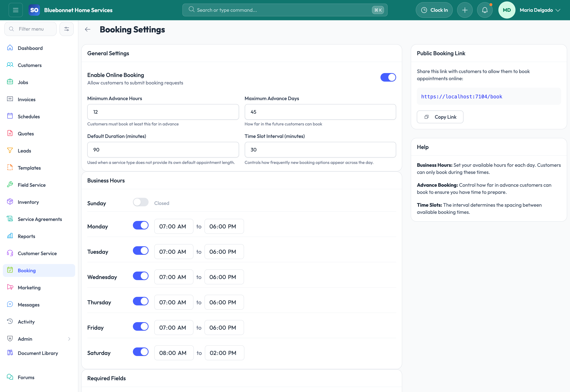570x392 pixels.
Task: Click the Customer Service headset icon
Action: click(10, 253)
